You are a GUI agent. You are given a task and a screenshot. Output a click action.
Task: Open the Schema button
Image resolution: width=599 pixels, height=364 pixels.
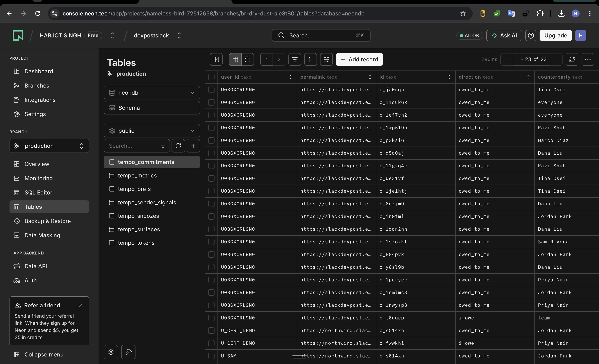tap(152, 108)
